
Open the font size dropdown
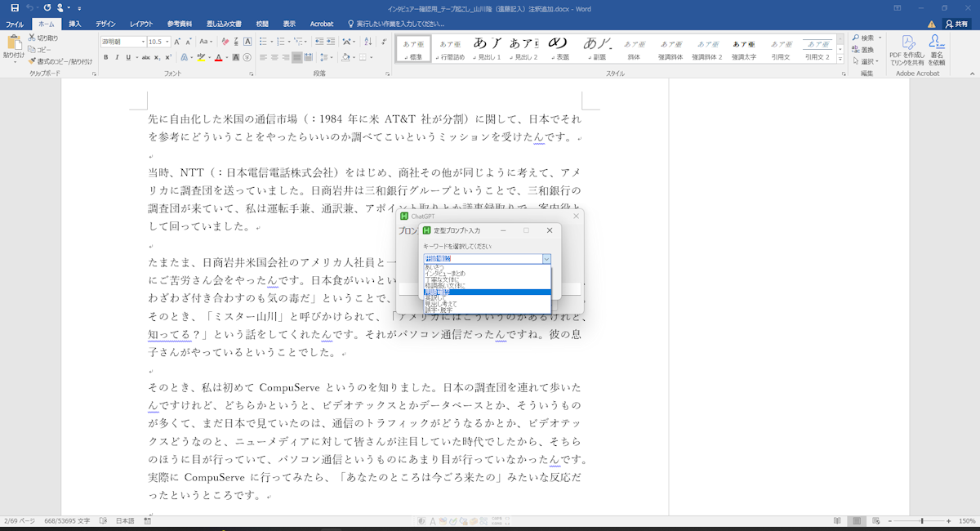[167, 41]
